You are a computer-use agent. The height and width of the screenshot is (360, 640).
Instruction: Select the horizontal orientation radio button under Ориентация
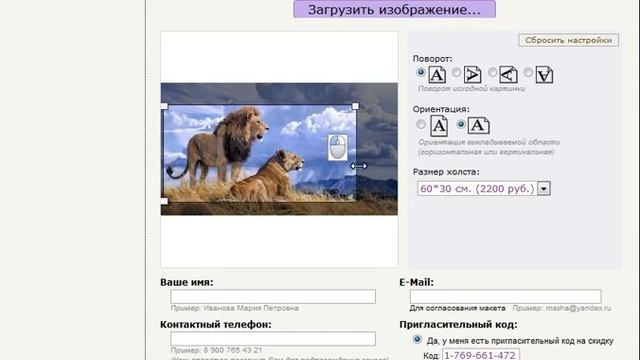pos(461,124)
